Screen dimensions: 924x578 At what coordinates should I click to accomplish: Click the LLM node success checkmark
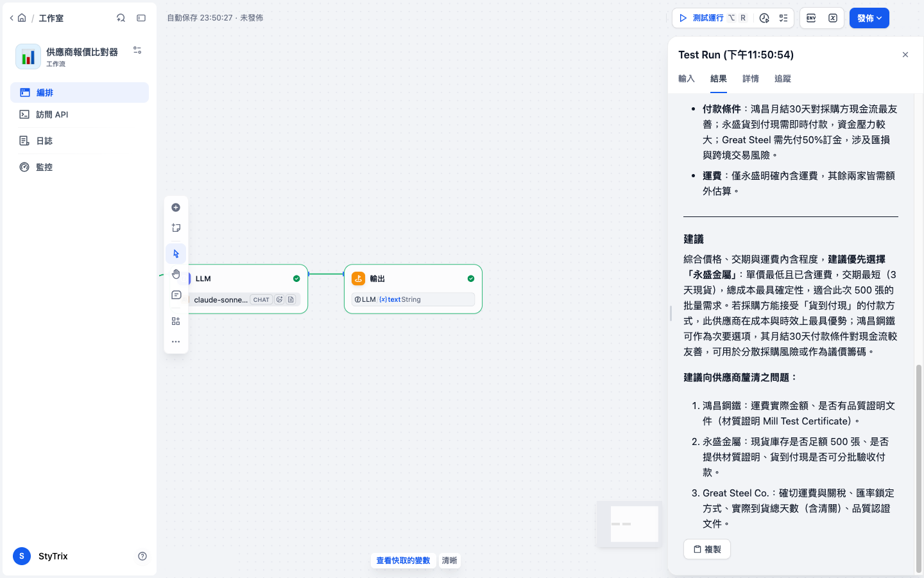pyautogui.click(x=296, y=279)
